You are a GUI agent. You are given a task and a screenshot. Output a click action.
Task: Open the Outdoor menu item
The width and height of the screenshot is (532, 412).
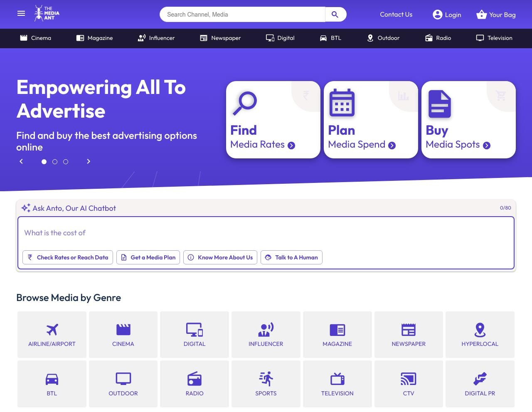(383, 38)
